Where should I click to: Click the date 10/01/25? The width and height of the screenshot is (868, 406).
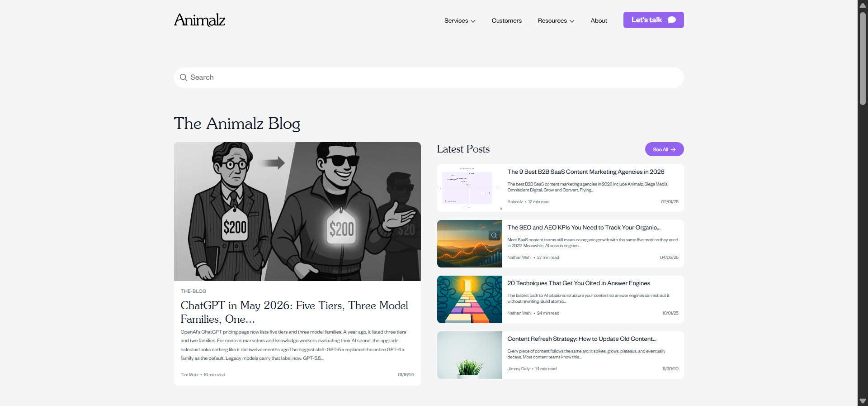click(670, 313)
